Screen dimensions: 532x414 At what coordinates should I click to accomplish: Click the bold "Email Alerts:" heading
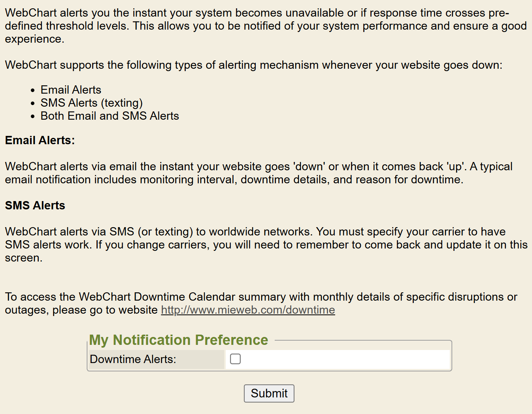40,140
